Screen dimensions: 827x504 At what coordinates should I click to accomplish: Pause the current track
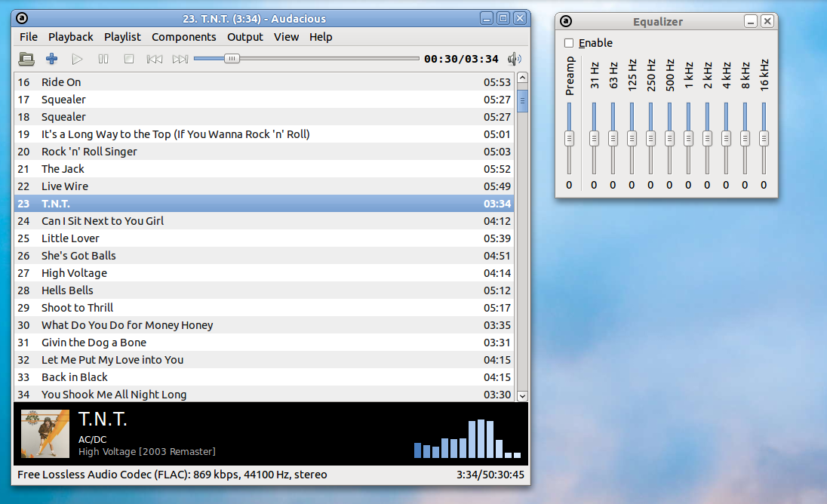(x=103, y=59)
